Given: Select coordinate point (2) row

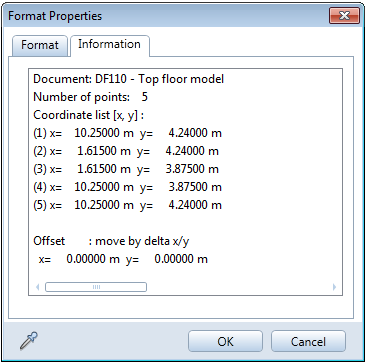Looking at the screenshot, I should pos(126,151).
